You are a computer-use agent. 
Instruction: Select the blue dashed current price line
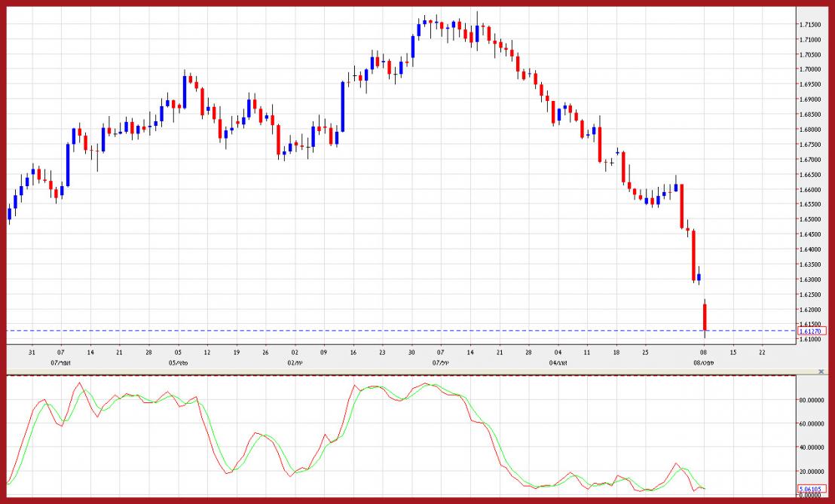[377, 331]
